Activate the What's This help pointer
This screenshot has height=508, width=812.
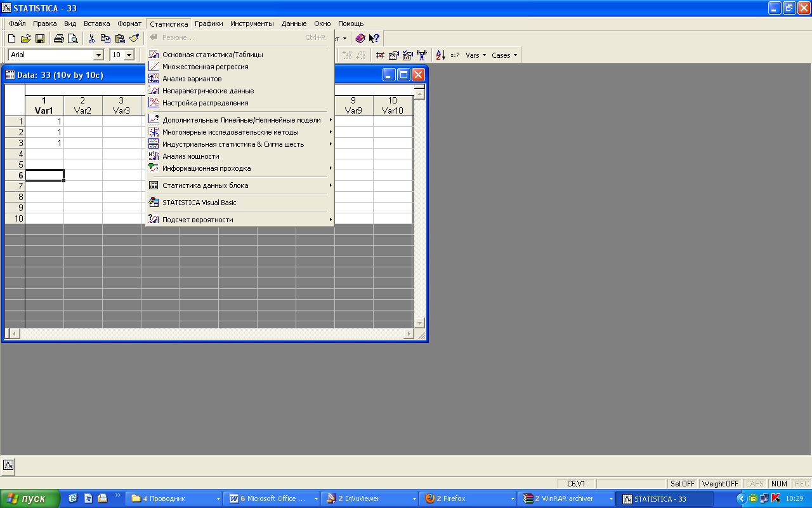click(x=374, y=39)
